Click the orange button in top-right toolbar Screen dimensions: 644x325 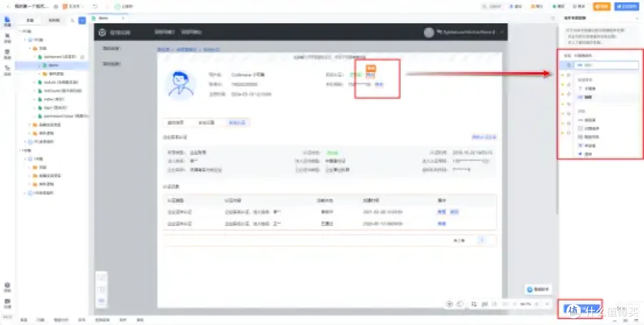click(x=601, y=7)
